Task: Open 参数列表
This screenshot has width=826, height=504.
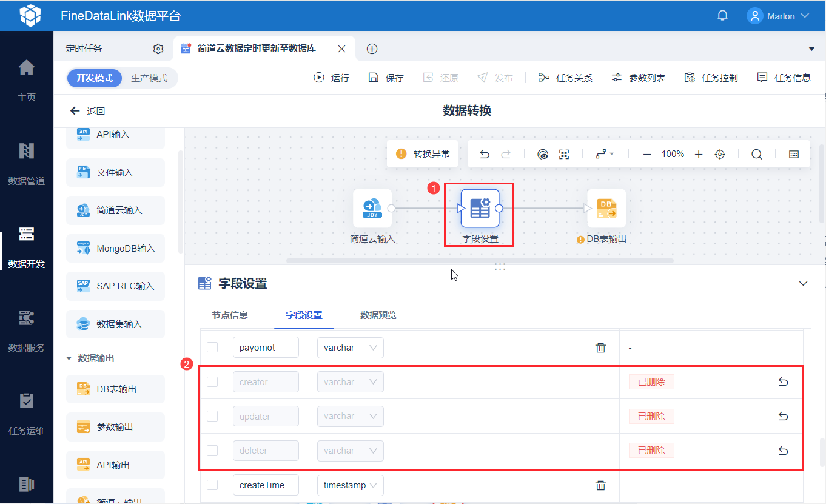Action: point(638,78)
